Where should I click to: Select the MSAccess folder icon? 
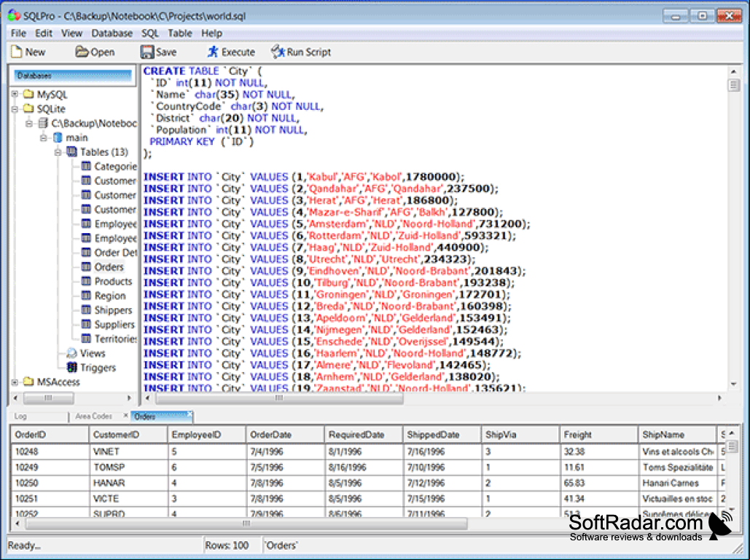point(28,382)
